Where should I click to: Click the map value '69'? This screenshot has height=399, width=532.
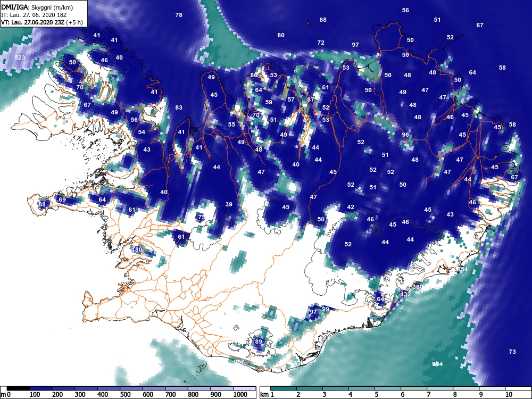62,199
